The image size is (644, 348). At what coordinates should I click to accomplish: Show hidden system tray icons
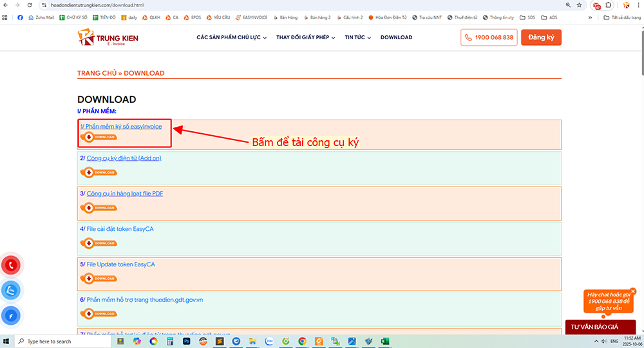596,341
